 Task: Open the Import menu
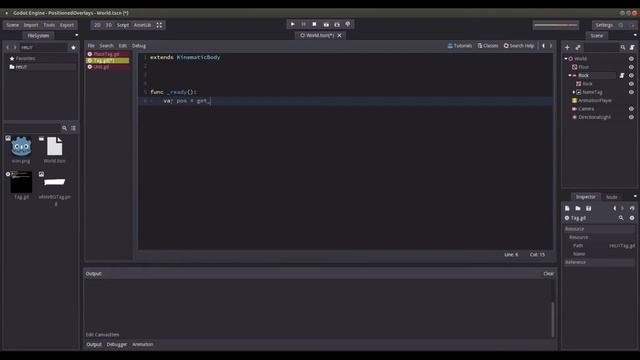click(x=31, y=25)
